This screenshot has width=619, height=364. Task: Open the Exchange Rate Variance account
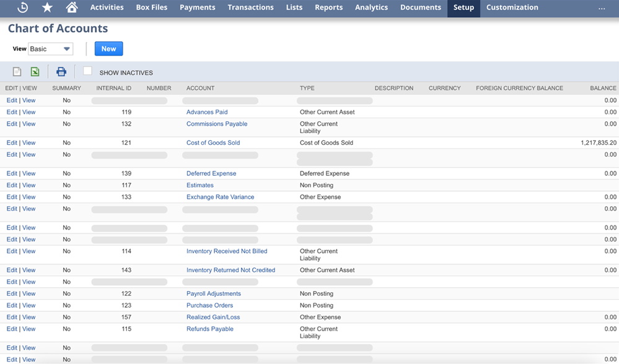tap(221, 197)
